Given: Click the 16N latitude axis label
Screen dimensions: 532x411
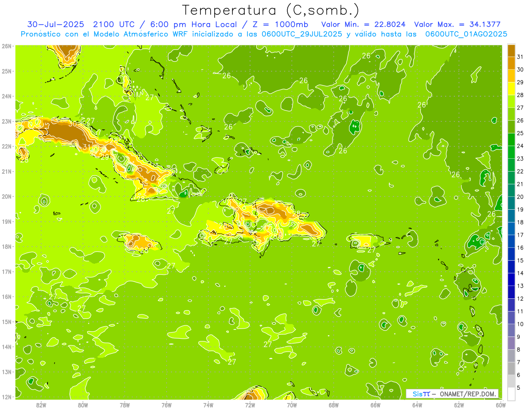Looking at the screenshot, I should coord(7,297).
